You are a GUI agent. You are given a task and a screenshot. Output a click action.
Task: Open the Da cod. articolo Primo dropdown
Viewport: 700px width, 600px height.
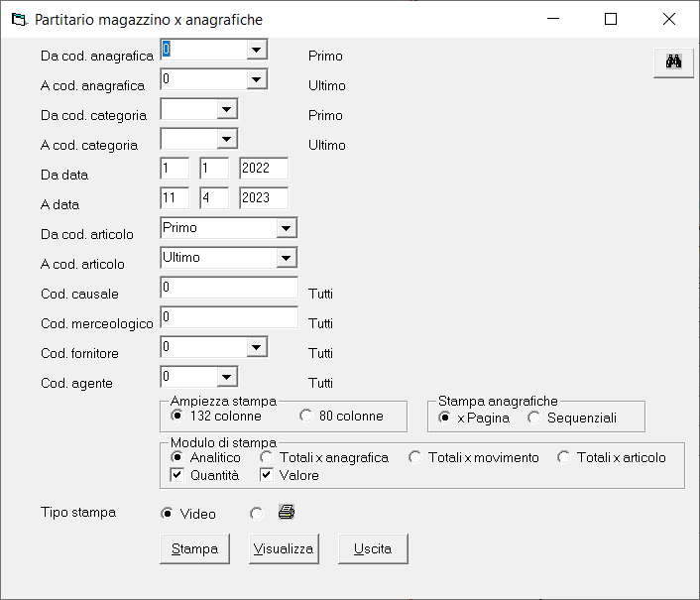[287, 228]
